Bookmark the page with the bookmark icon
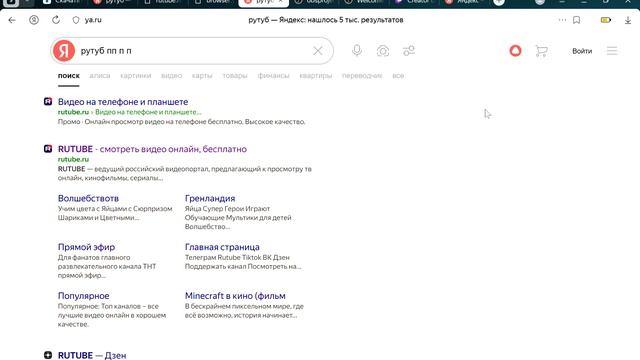Viewport: 640px width, 360px height. point(576,20)
